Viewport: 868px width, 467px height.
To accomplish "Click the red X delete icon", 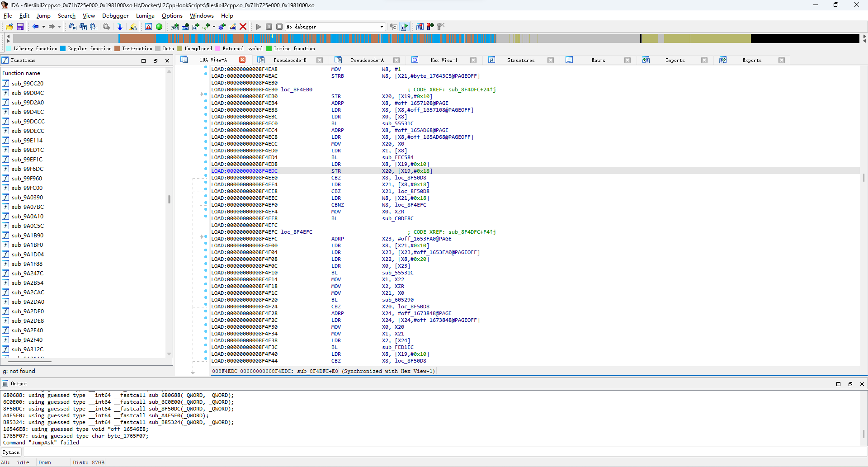I will point(243,27).
